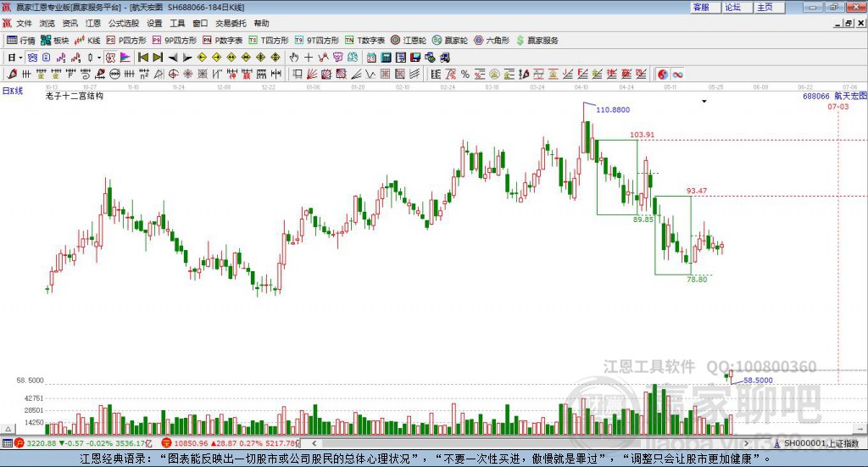Expand the candlestick style dropdown arrow
Viewport: 868px width, 467px height.
click(x=99, y=58)
